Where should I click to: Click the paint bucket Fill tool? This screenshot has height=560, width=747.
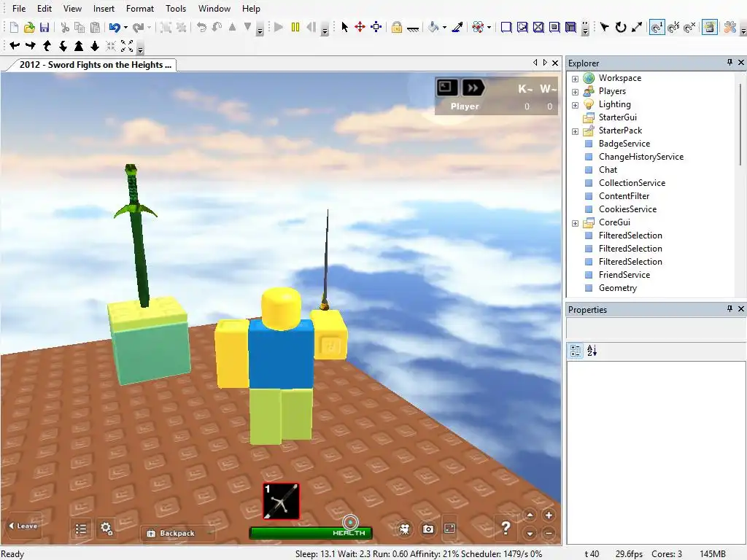[433, 27]
